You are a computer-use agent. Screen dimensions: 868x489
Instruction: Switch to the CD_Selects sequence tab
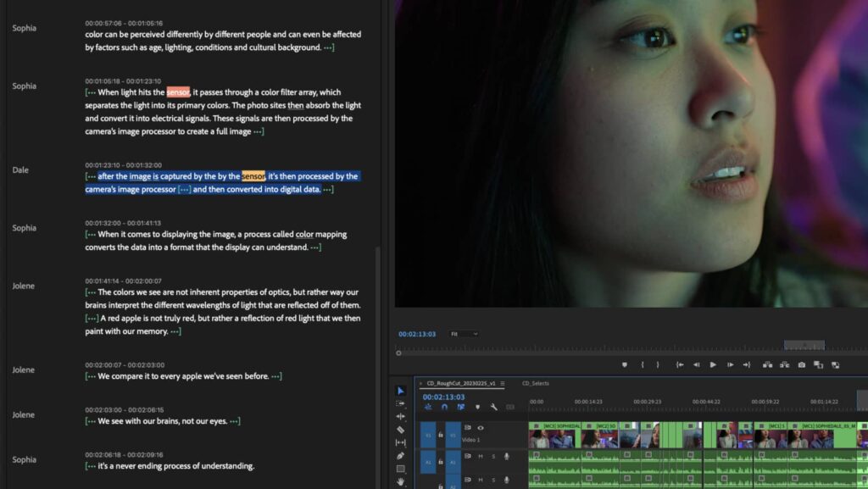click(535, 384)
